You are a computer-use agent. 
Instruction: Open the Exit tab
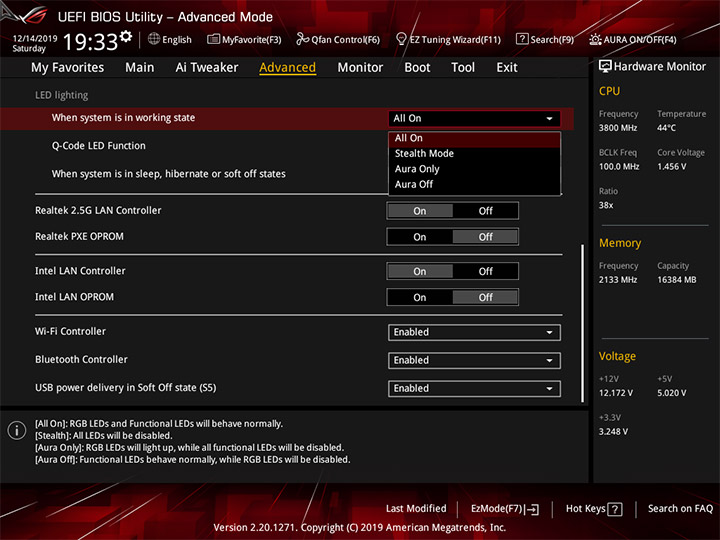pos(506,68)
